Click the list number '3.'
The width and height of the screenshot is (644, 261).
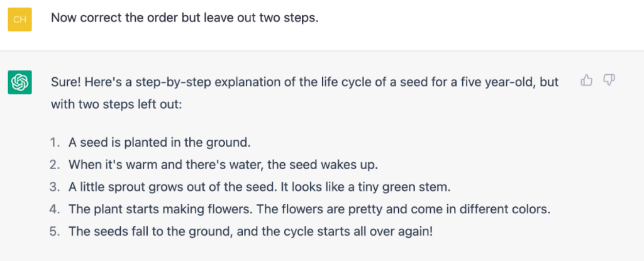55,187
